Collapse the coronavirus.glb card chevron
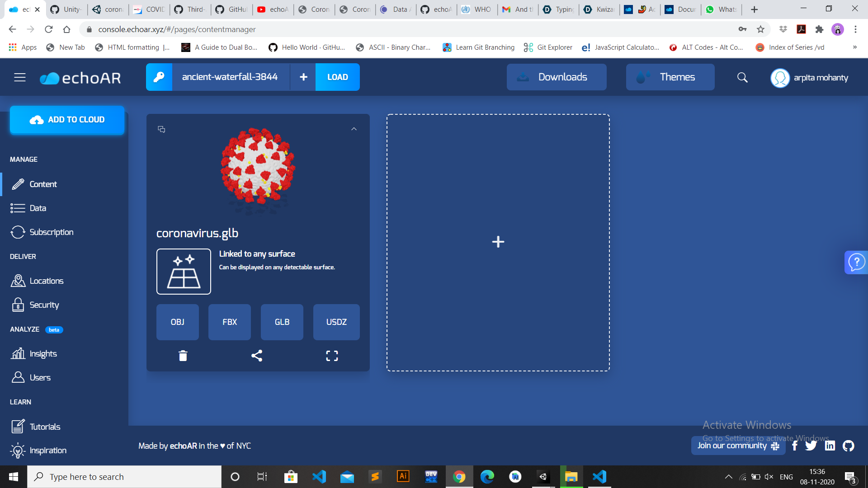 (x=354, y=129)
